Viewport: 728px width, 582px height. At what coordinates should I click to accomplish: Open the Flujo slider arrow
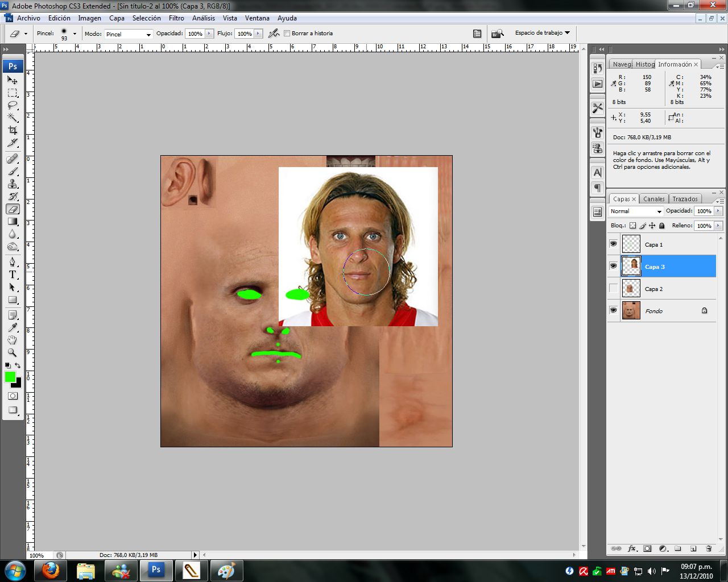click(258, 34)
